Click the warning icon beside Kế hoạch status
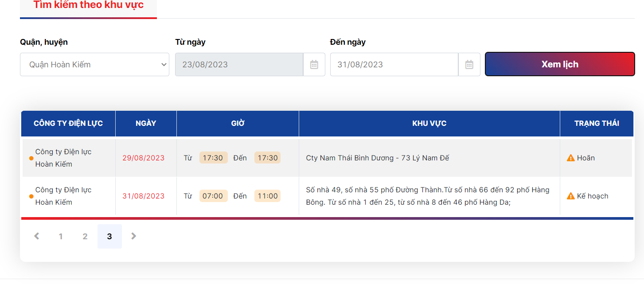 click(x=571, y=196)
